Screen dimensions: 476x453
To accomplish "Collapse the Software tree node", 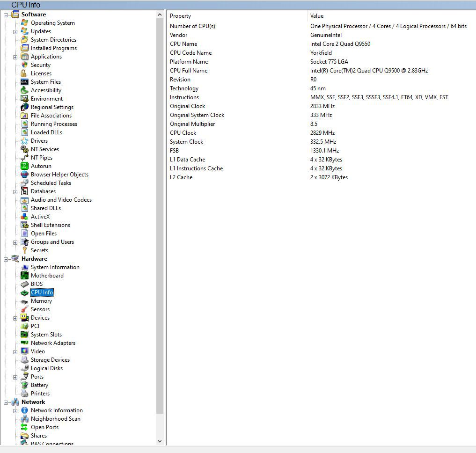I will [x=6, y=15].
